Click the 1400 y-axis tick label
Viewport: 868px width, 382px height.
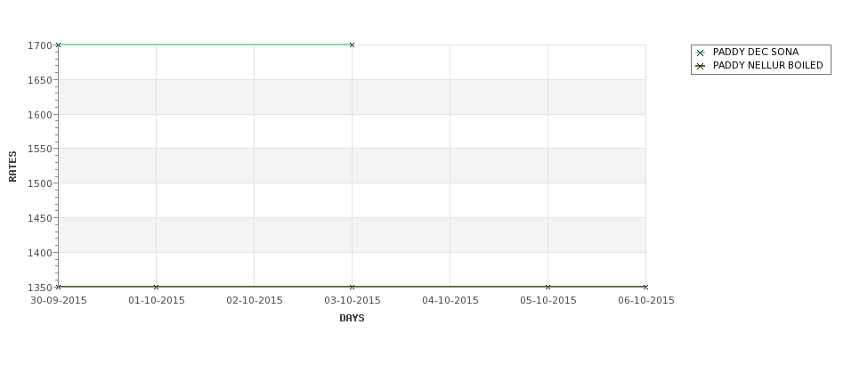pos(40,253)
